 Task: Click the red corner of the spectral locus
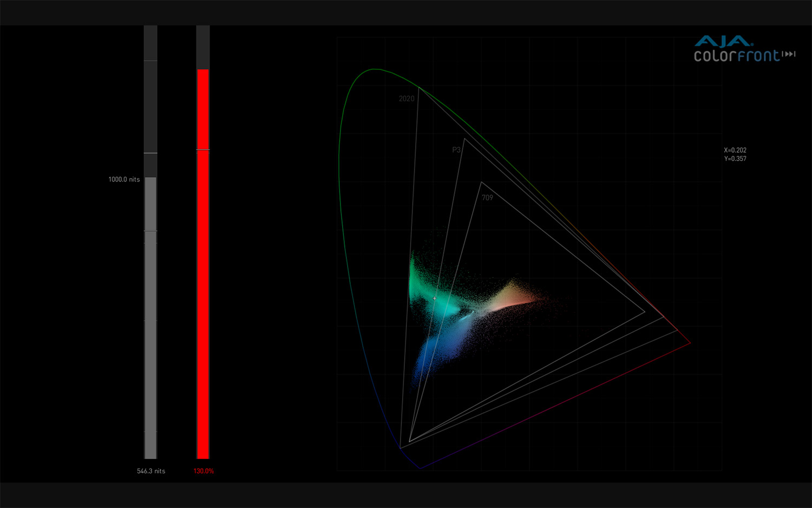click(x=690, y=342)
